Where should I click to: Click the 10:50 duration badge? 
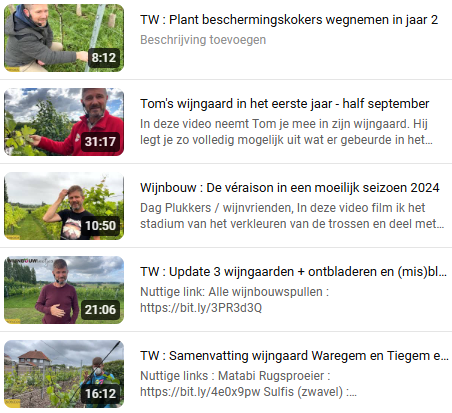[100, 226]
